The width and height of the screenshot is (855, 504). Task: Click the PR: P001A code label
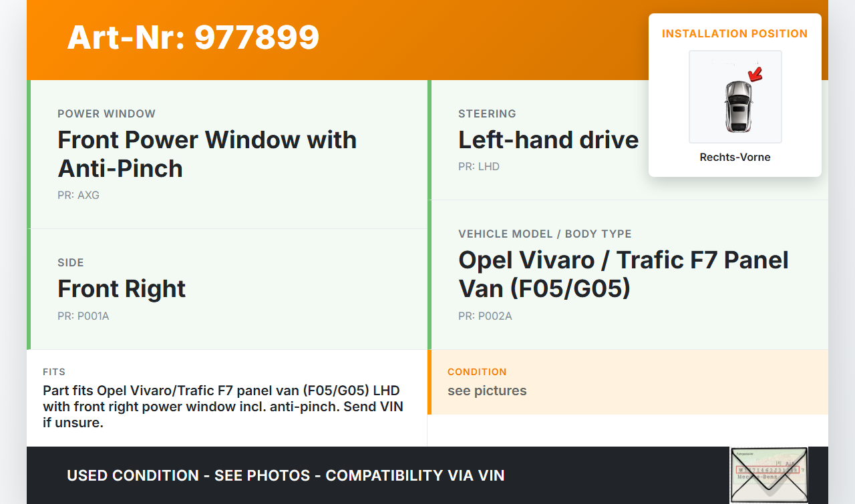[x=83, y=316]
